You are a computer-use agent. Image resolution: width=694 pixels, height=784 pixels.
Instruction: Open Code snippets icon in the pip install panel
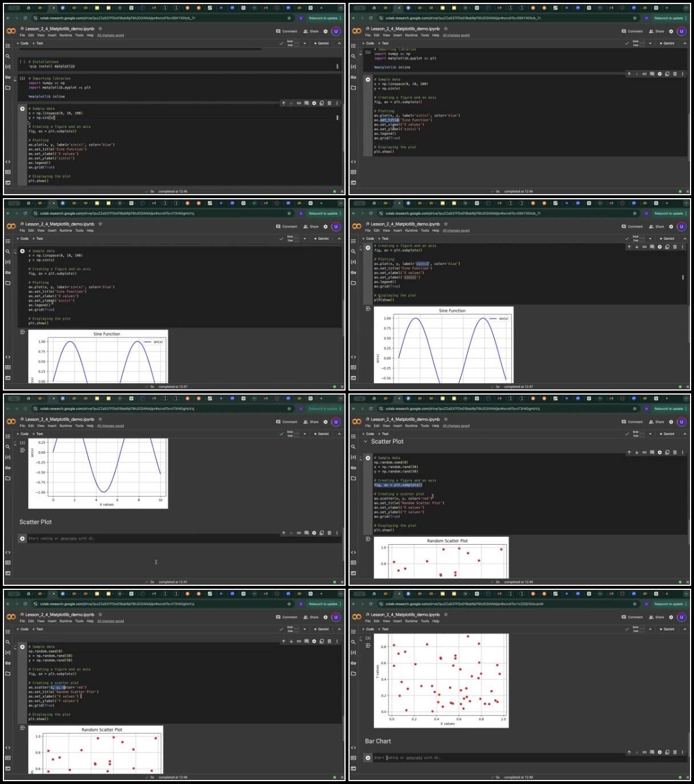[8, 162]
